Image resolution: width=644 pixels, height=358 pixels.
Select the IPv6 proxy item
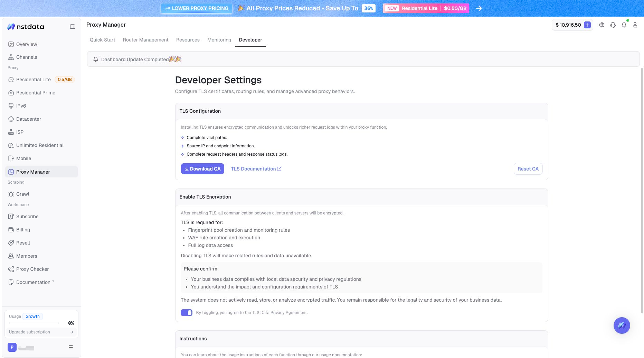click(41, 106)
